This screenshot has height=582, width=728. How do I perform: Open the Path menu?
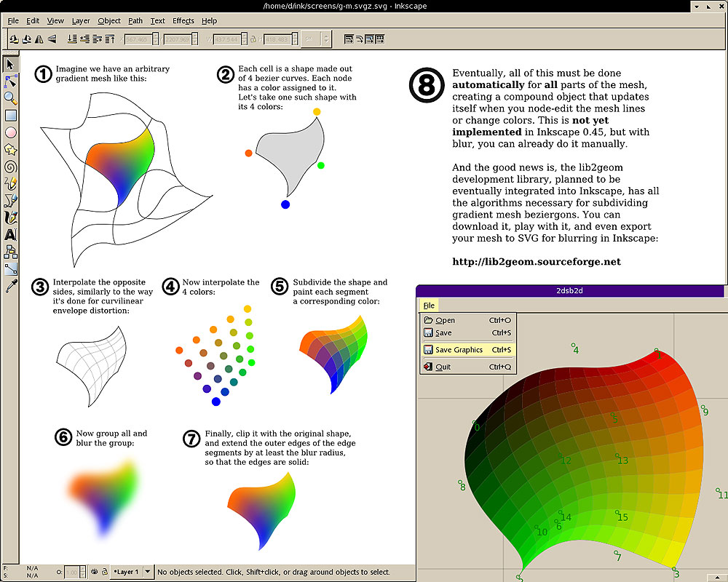point(135,21)
